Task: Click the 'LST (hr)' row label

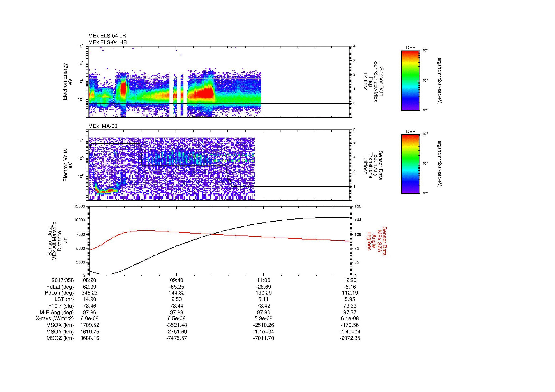Action: [x=64, y=299]
